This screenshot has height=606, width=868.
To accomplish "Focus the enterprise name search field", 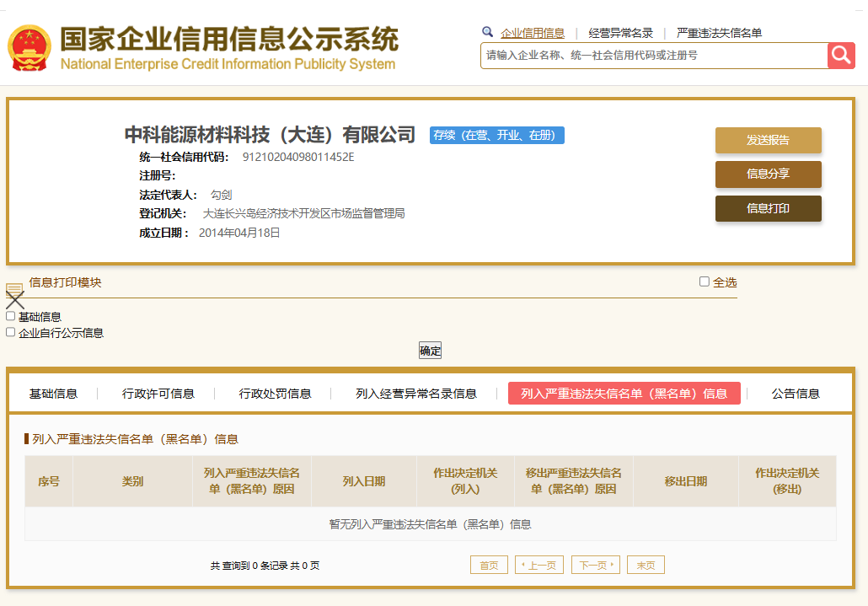I will coord(654,56).
